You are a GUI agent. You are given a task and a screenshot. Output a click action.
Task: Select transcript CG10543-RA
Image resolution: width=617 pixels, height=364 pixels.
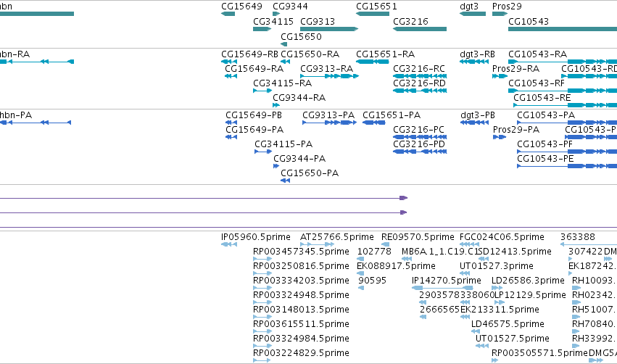click(x=537, y=54)
